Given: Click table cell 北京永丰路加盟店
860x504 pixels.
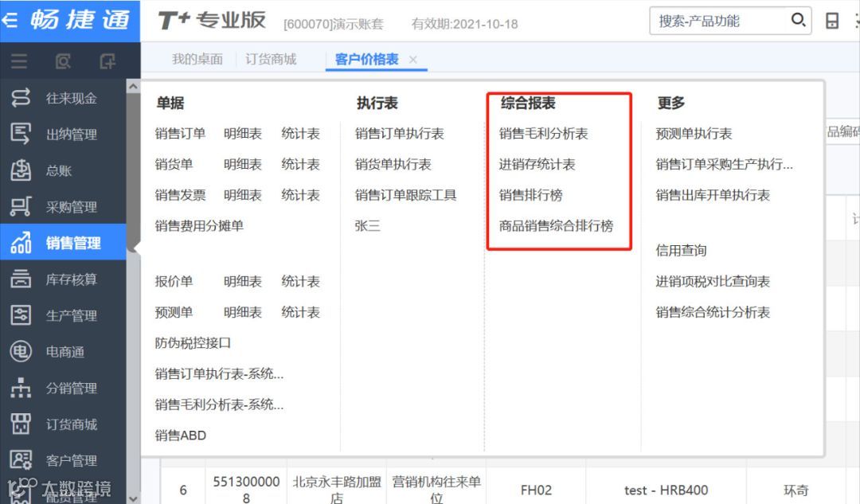Looking at the screenshot, I should click(337, 490).
